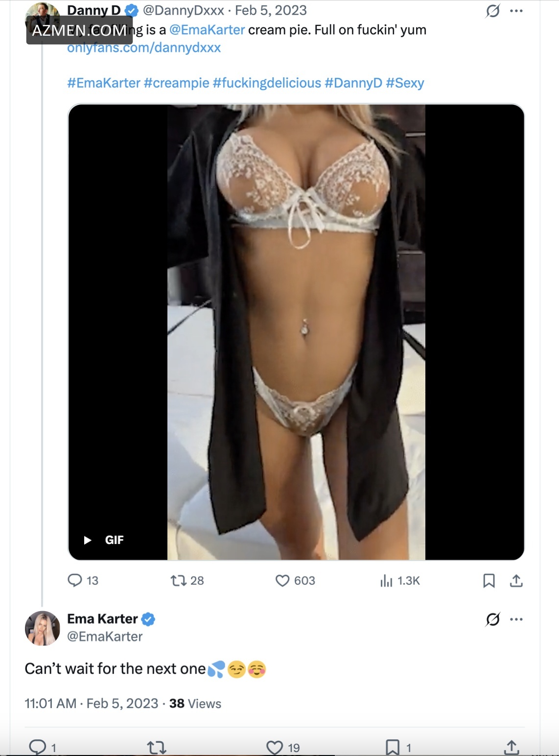This screenshot has width=559, height=756.
Task: Open Ema Karter's profile avatar
Action: [43, 628]
